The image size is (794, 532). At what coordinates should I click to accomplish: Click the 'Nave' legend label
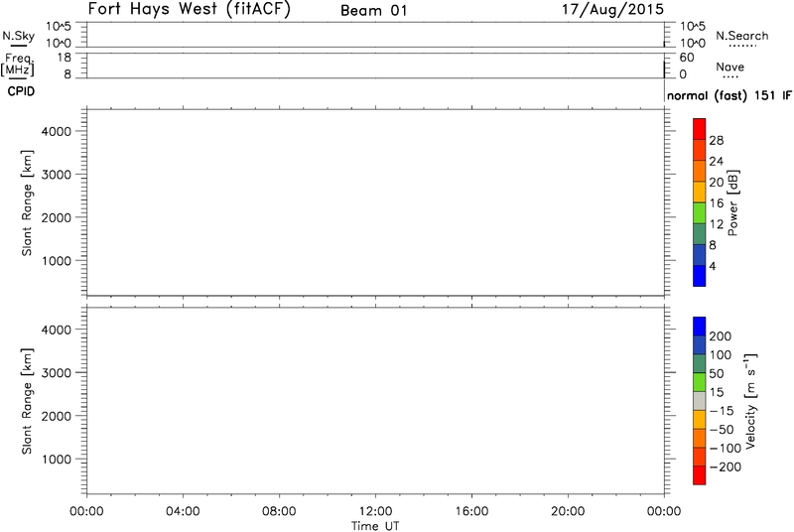tap(729, 66)
